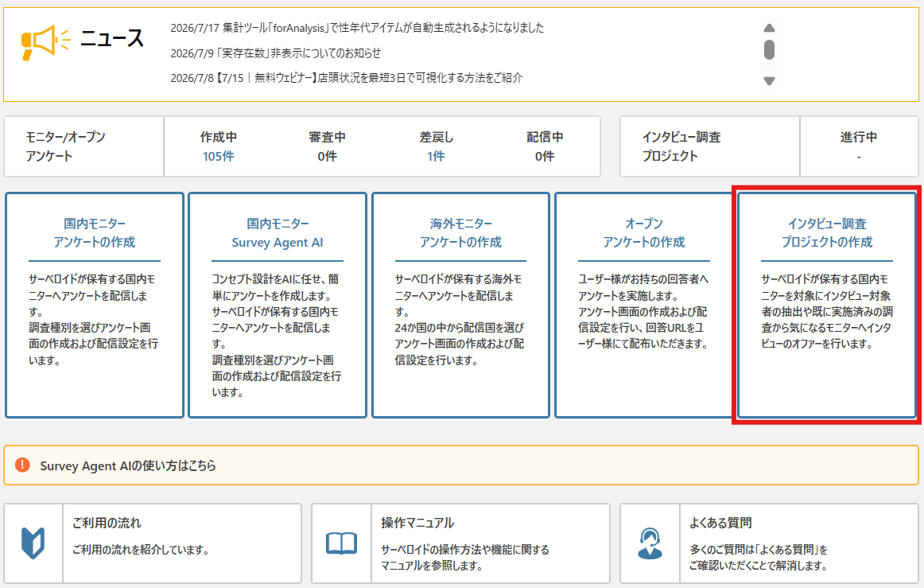This screenshot has width=924, height=588.
Task: Click the 0件 value under 配信中
Action: 545,156
